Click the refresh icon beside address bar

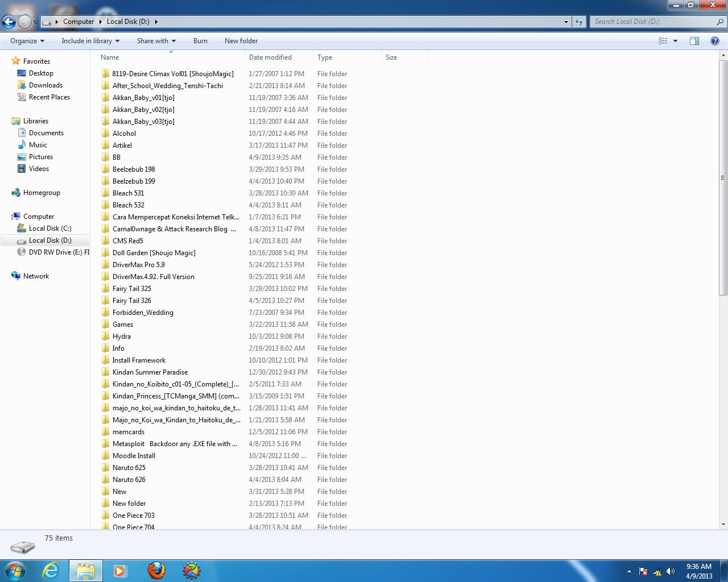(579, 22)
